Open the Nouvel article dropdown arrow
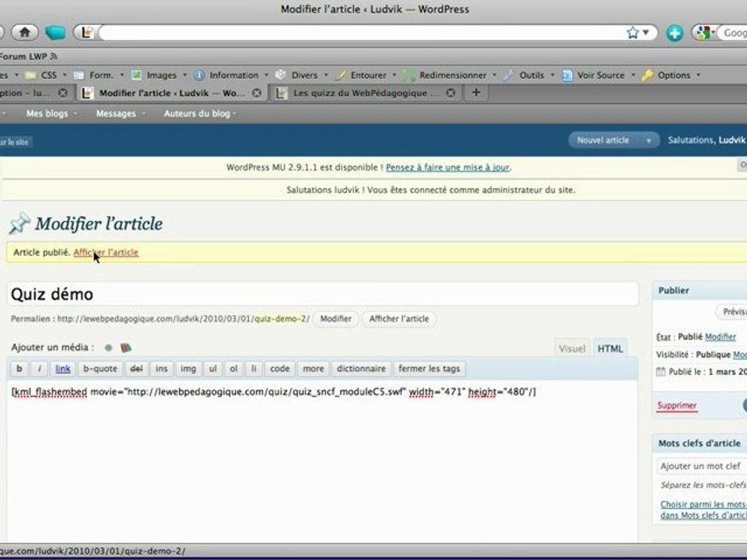The height and width of the screenshot is (560, 747). (648, 141)
